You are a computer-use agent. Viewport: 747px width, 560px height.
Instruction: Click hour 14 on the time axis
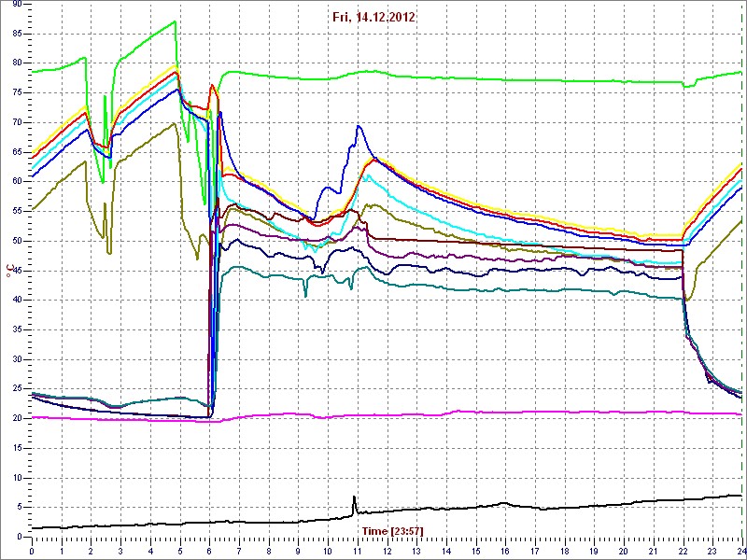pyautogui.click(x=446, y=551)
